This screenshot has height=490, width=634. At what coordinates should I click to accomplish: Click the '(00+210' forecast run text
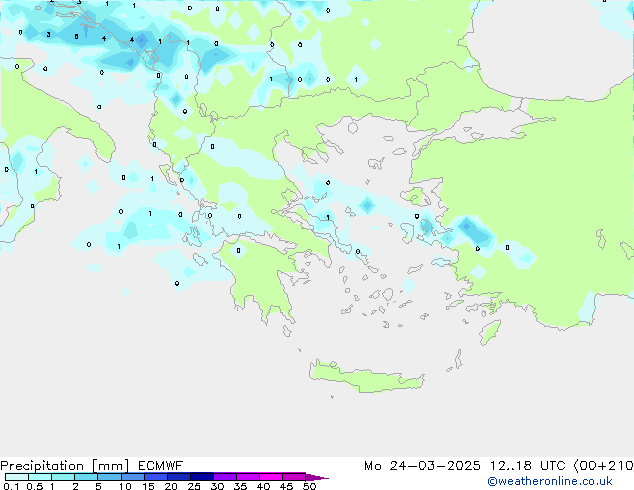click(604, 466)
